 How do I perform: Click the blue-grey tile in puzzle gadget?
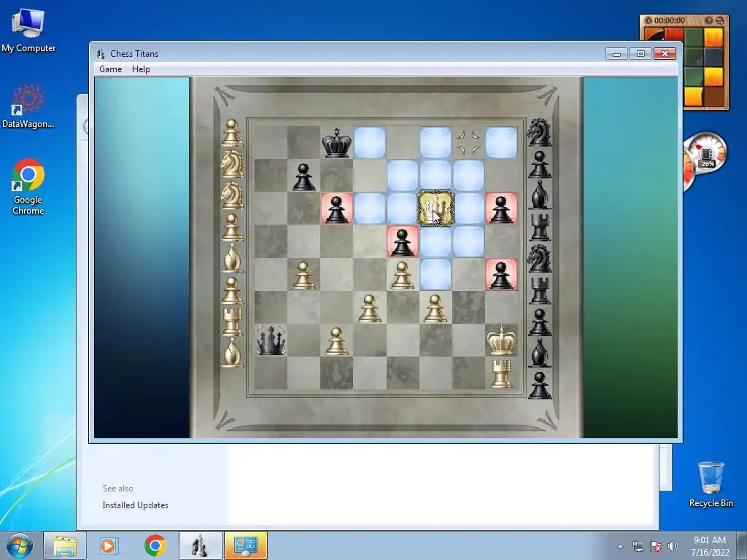tap(713, 57)
